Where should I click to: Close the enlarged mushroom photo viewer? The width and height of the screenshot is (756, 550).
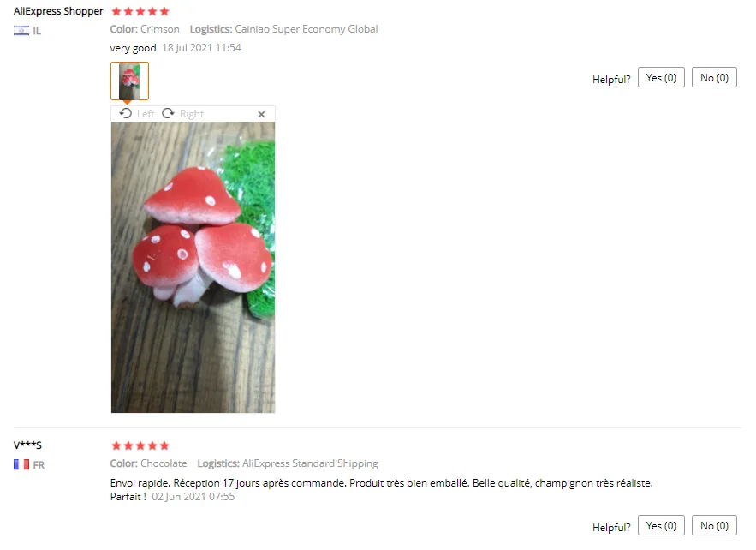click(x=261, y=114)
